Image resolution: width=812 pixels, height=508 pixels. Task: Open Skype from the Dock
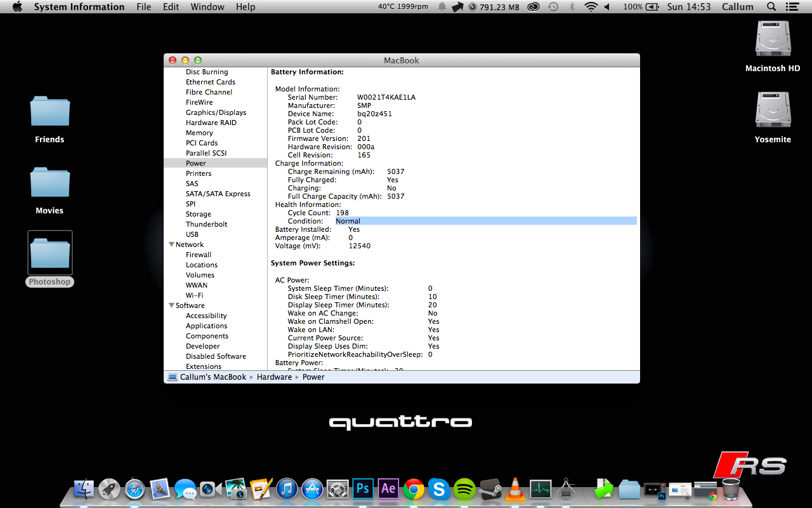click(439, 489)
